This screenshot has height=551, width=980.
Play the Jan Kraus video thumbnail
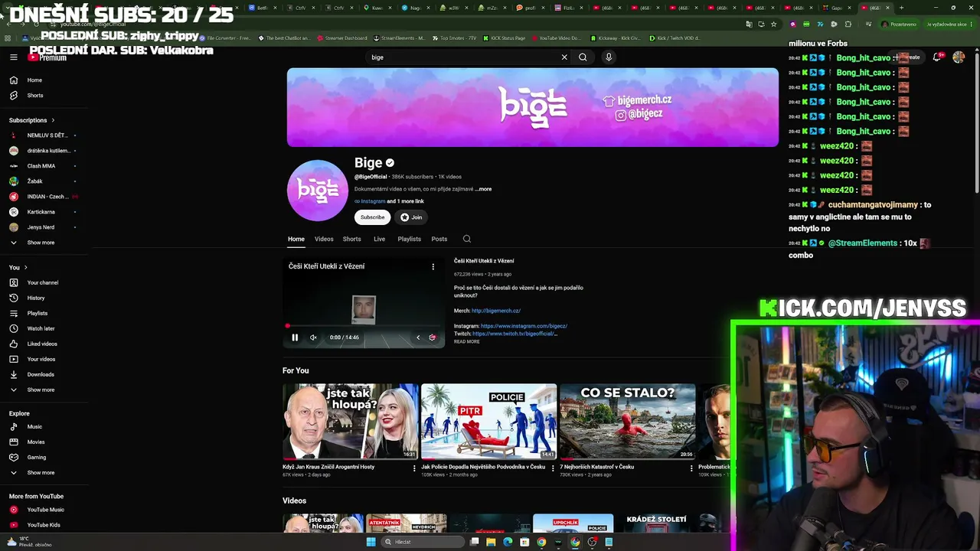[351, 422]
